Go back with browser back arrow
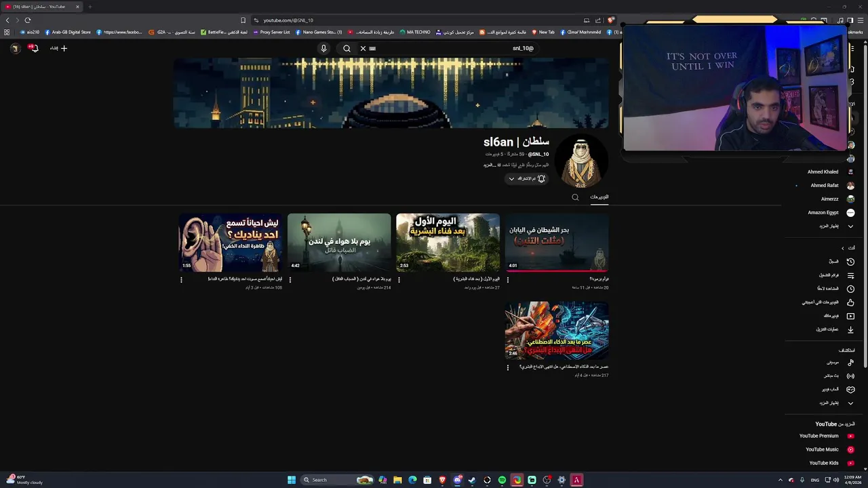 point(7,20)
